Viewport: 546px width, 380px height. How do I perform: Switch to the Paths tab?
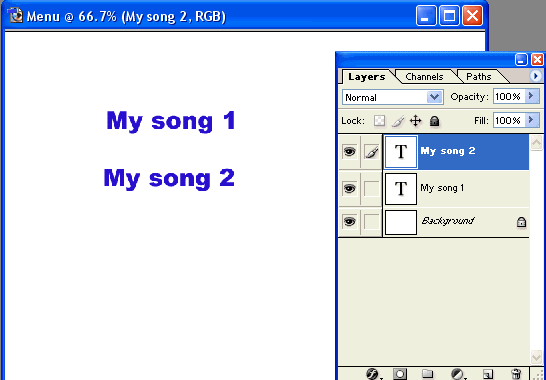point(478,77)
